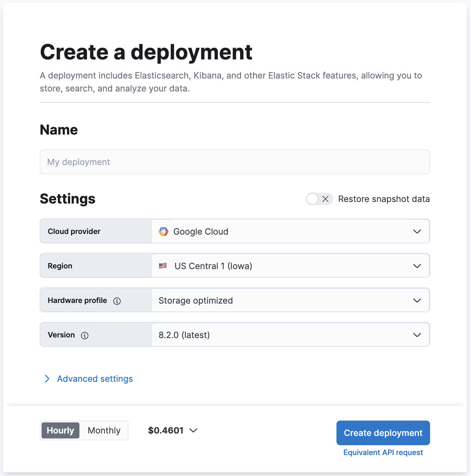Click the 8.2.0 latest version value

click(x=184, y=335)
